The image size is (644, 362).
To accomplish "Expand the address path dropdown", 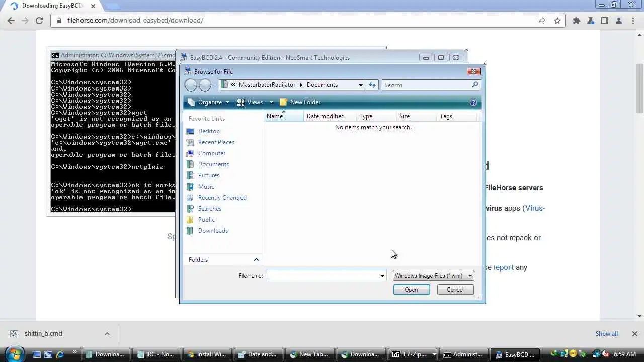I will (361, 85).
